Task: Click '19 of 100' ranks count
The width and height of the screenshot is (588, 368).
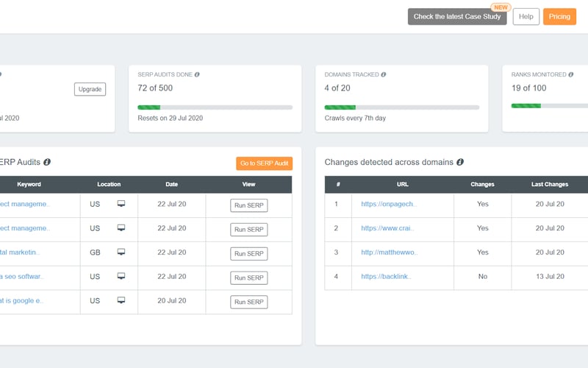Action: 529,88
